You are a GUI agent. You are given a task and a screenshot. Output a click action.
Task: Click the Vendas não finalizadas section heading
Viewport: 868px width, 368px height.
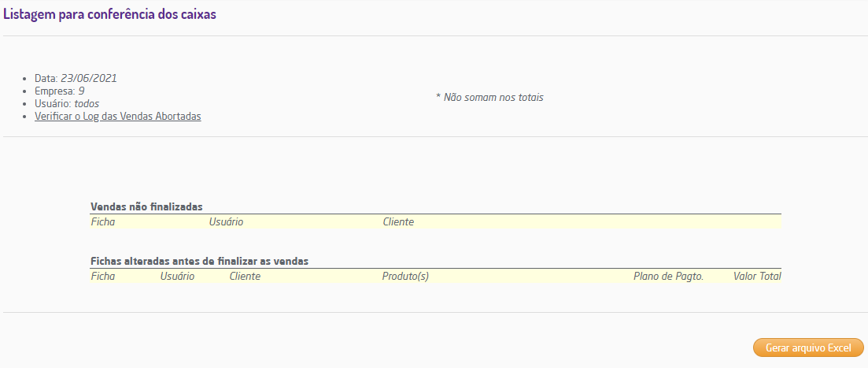click(x=146, y=206)
